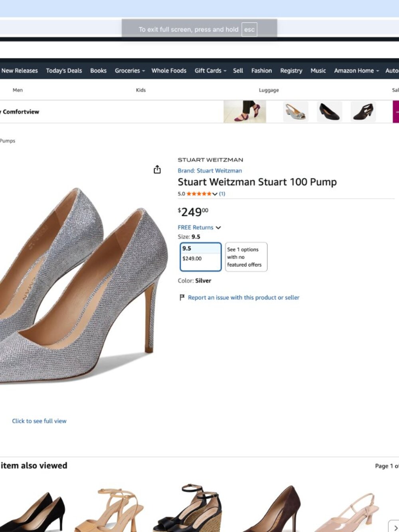Click to see full view link

point(39,421)
